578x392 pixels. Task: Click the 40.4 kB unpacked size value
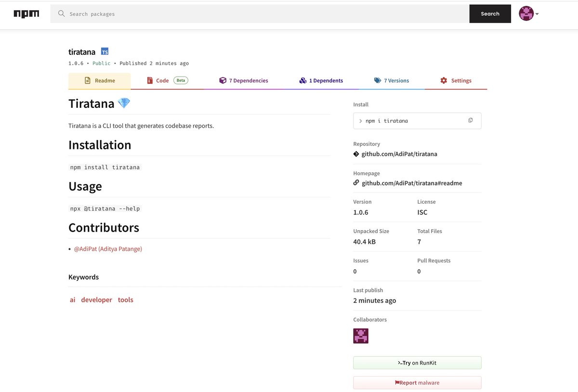pyautogui.click(x=365, y=242)
